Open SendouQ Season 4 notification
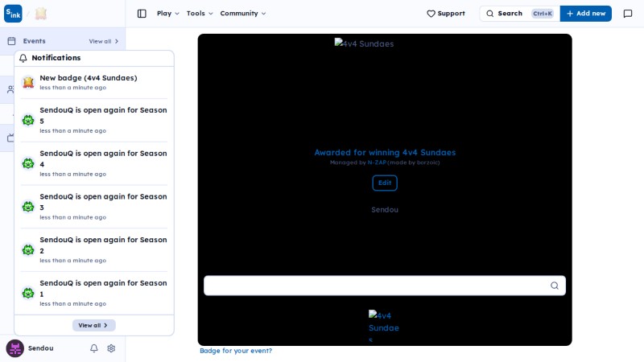The height and width of the screenshot is (362, 644). click(94, 163)
